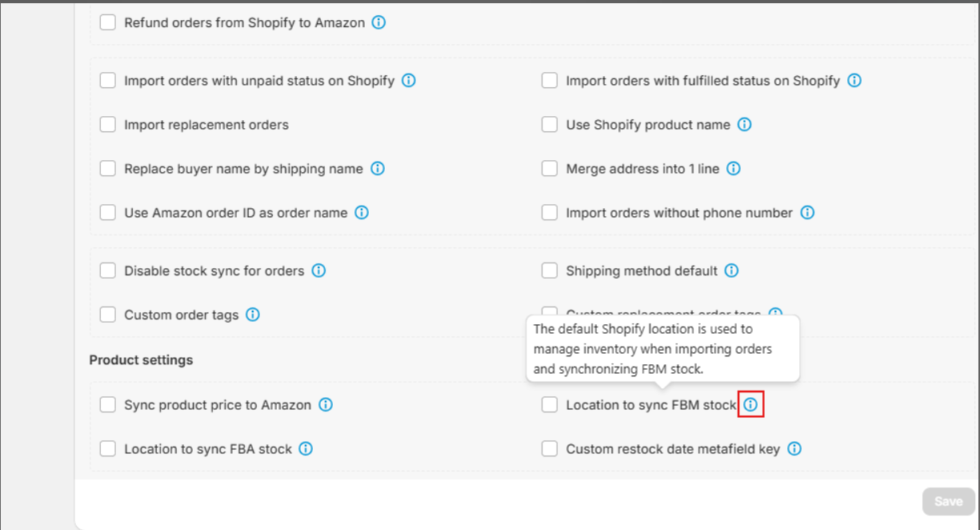Viewport: 980px width, 530px height.
Task: Click the Location to sync FBM stock label
Action: (650, 405)
